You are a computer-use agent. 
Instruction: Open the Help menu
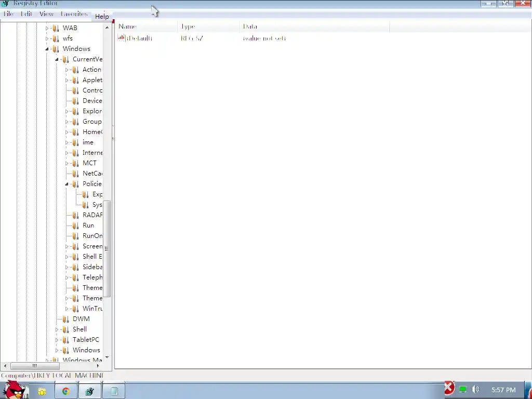tap(102, 16)
